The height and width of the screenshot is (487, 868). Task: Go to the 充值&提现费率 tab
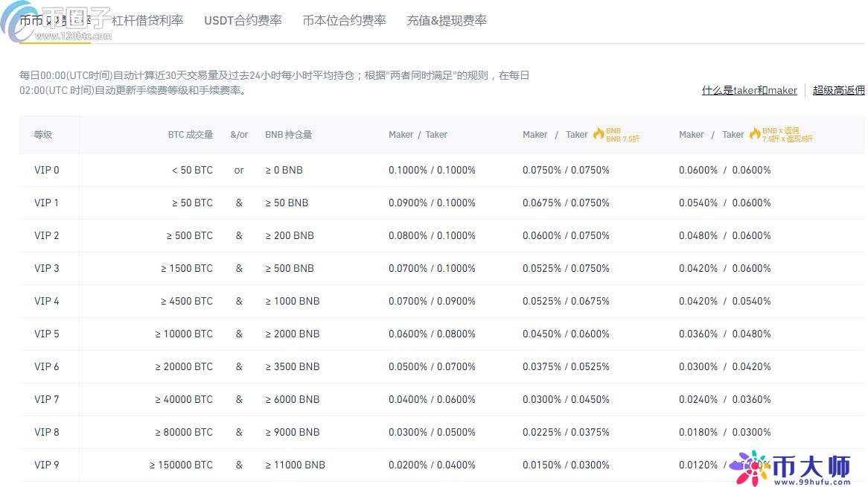coord(446,21)
